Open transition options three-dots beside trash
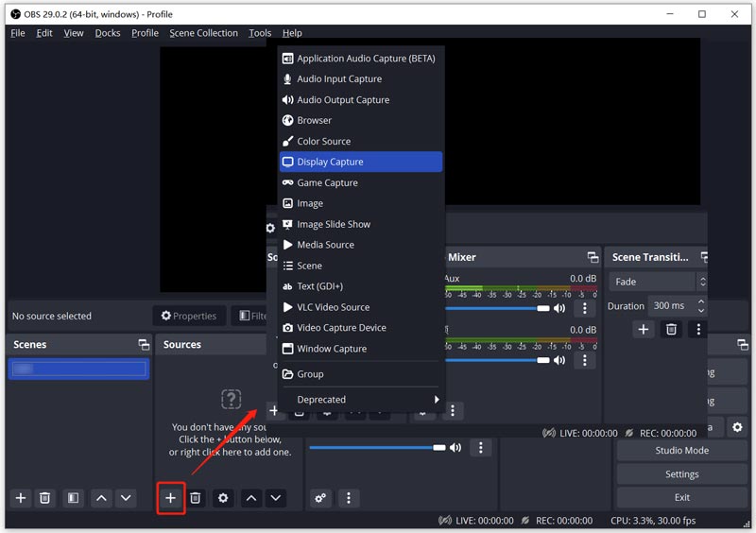This screenshot has width=756, height=533. pos(698,330)
